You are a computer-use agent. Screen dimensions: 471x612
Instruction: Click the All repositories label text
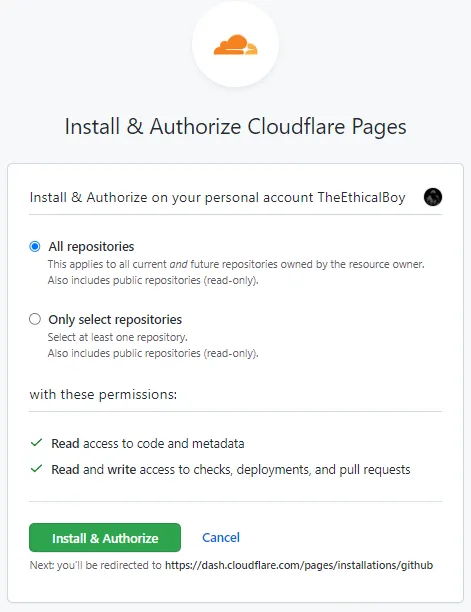91,247
